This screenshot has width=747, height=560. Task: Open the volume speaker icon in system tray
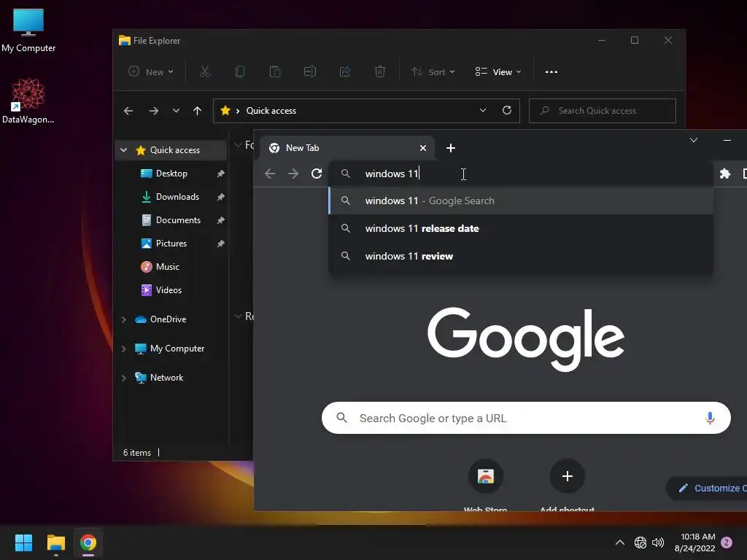pos(658,542)
